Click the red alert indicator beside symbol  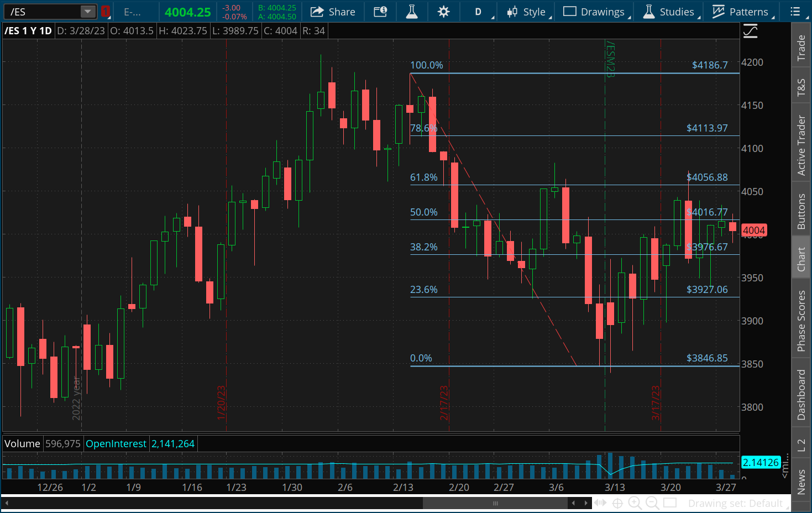point(106,12)
